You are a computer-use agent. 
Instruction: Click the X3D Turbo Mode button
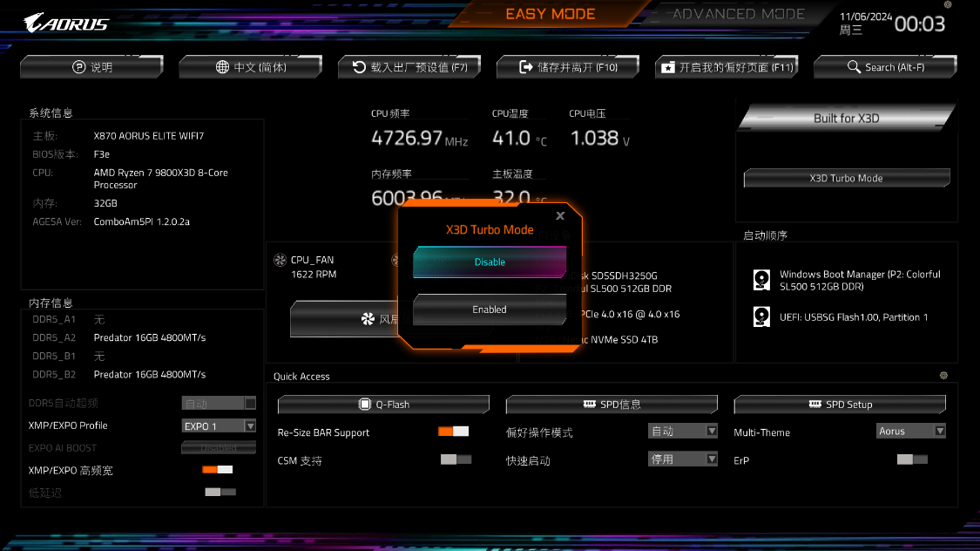tap(846, 178)
